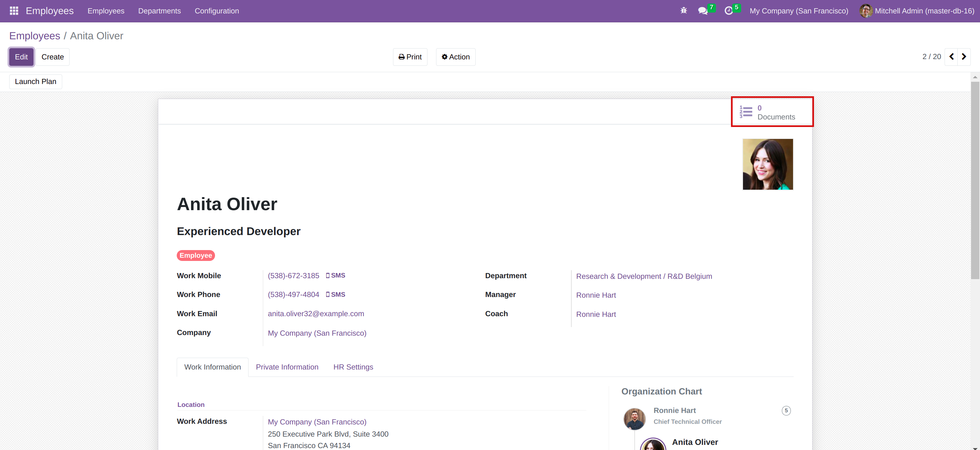Click Anita Oliver's profile photo
The height and width of the screenshot is (450, 980).
click(767, 164)
